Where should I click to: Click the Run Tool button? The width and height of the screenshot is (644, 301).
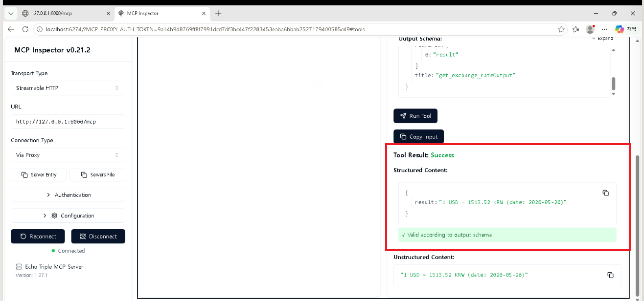pyautogui.click(x=415, y=116)
